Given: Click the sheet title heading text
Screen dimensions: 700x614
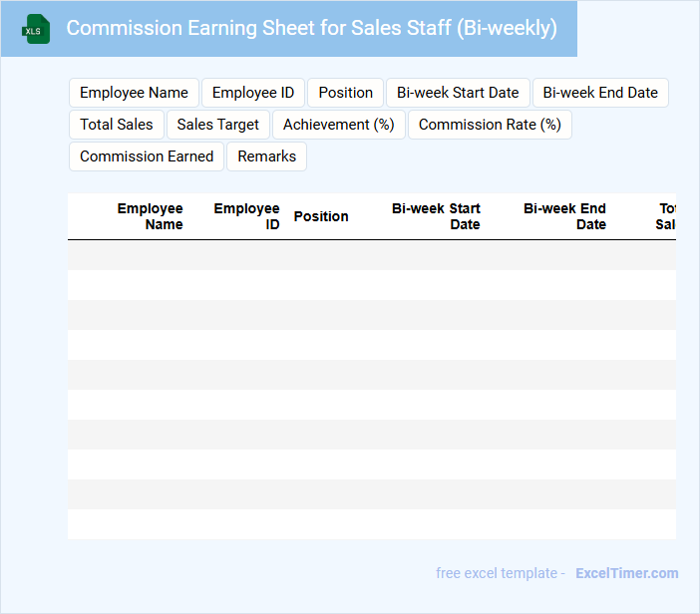Looking at the screenshot, I should [311, 28].
